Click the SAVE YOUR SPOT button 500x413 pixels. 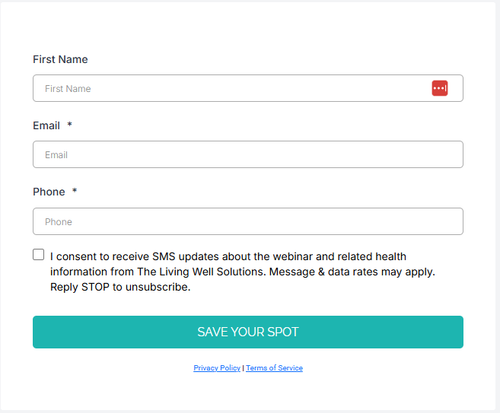tap(248, 332)
